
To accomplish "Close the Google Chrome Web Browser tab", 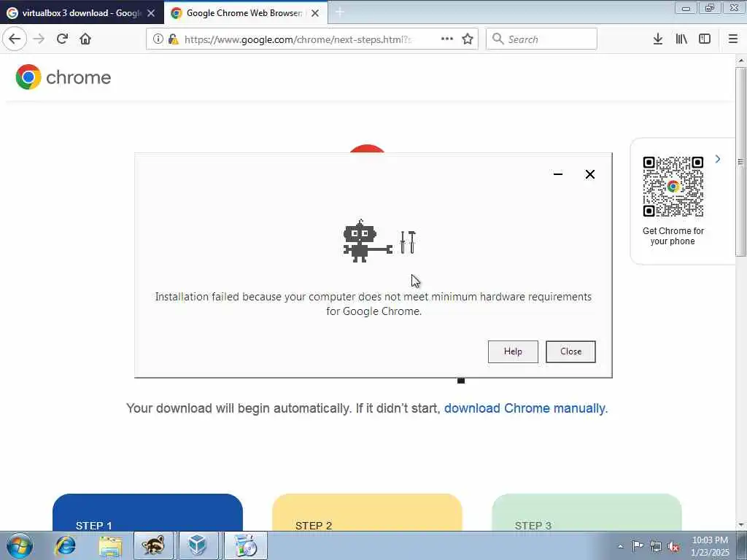I will coord(315,13).
